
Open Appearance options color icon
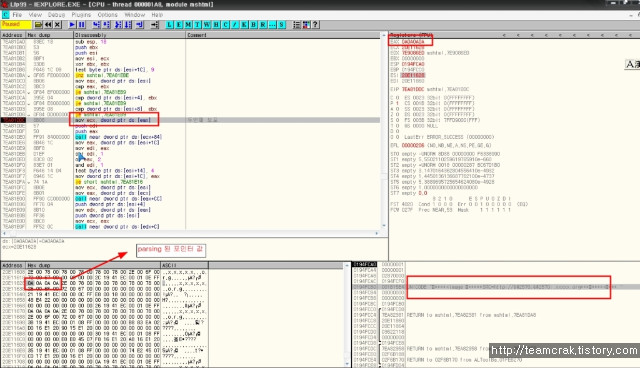tap(306, 25)
